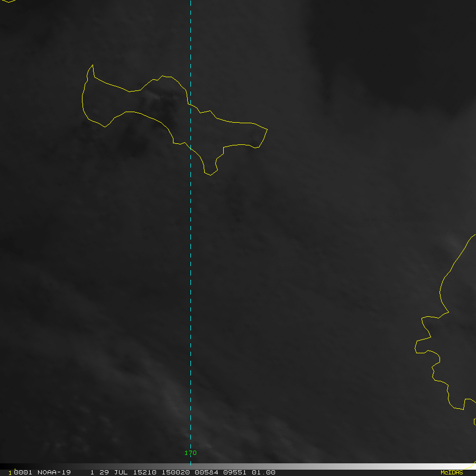The image size is (476, 476).
Task: Click the yellow McIDAS label
Action: [452, 472]
